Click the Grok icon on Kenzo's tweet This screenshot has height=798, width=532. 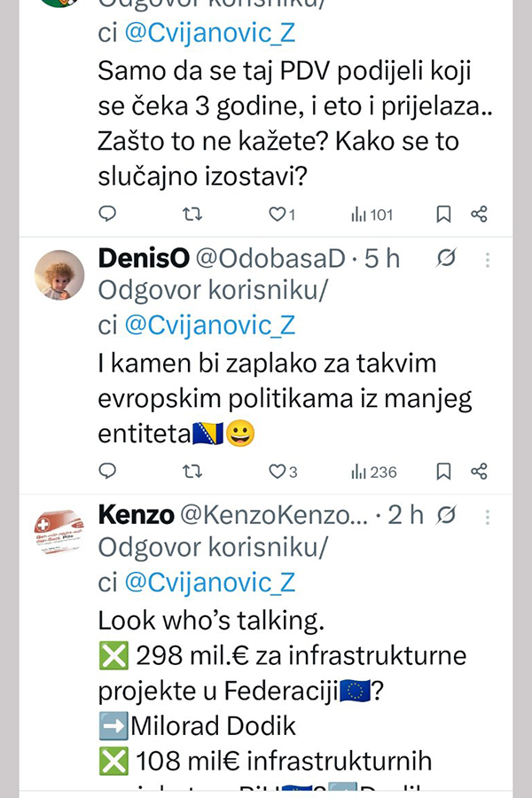(x=447, y=515)
